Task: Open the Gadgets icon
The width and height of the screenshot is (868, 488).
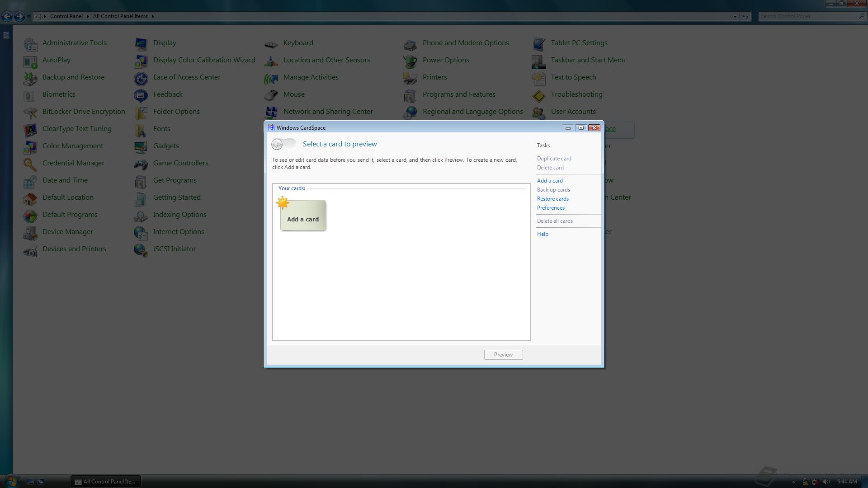Action: coord(141,147)
